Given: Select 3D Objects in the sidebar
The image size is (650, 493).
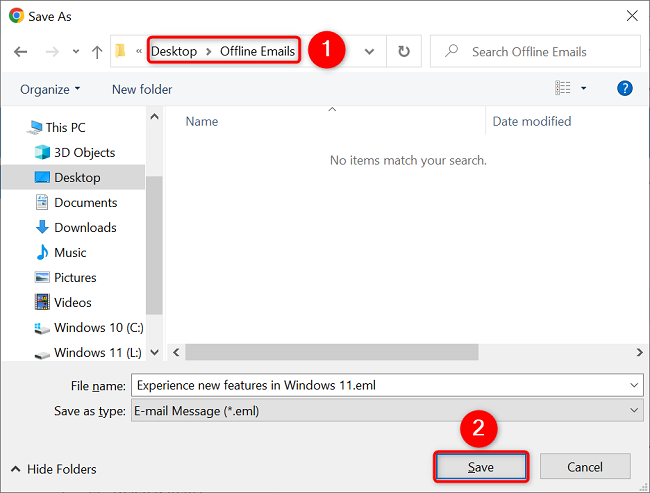Looking at the screenshot, I should [x=84, y=153].
